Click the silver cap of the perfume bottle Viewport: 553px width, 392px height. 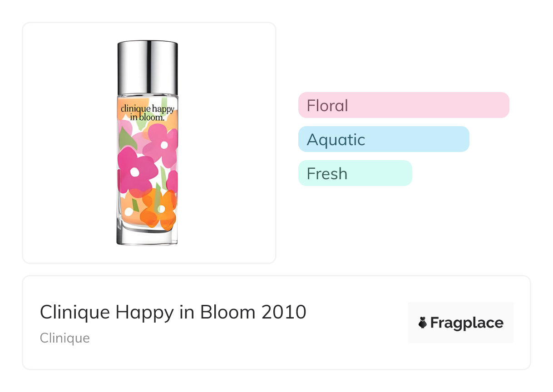click(147, 66)
